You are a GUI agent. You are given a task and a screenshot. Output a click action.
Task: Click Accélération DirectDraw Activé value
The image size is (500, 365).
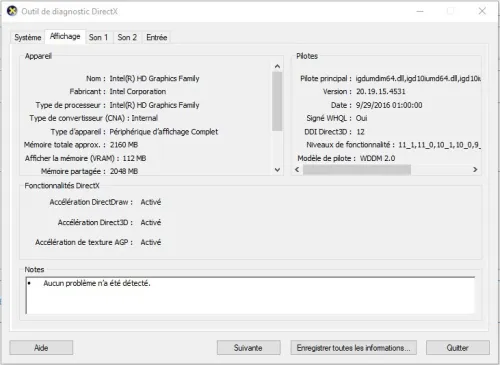click(151, 202)
